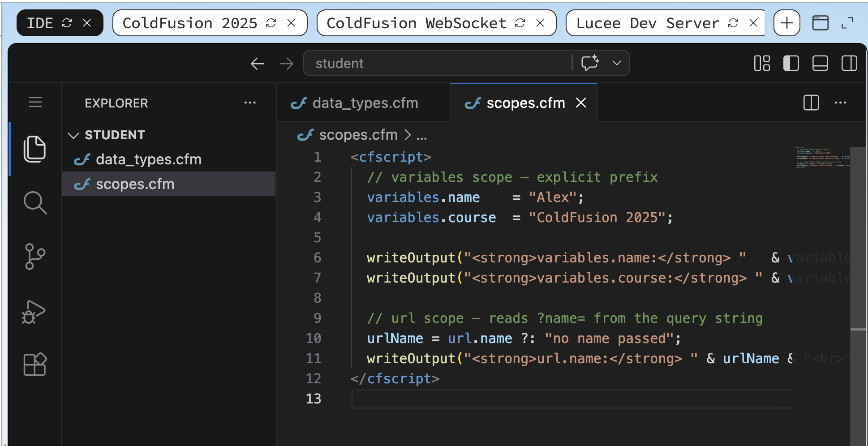Refresh the IDE tab

(67, 23)
